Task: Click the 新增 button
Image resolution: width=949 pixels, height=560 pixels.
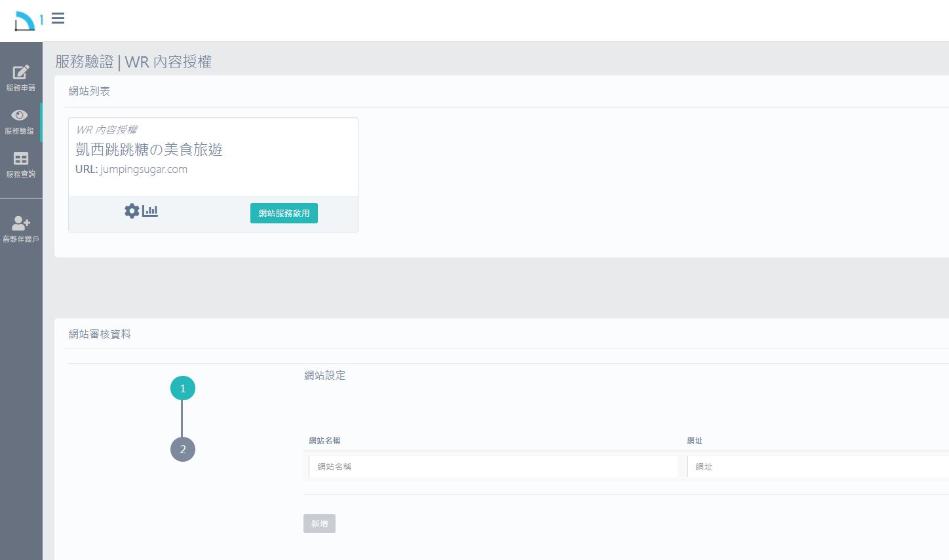Action: (x=319, y=523)
